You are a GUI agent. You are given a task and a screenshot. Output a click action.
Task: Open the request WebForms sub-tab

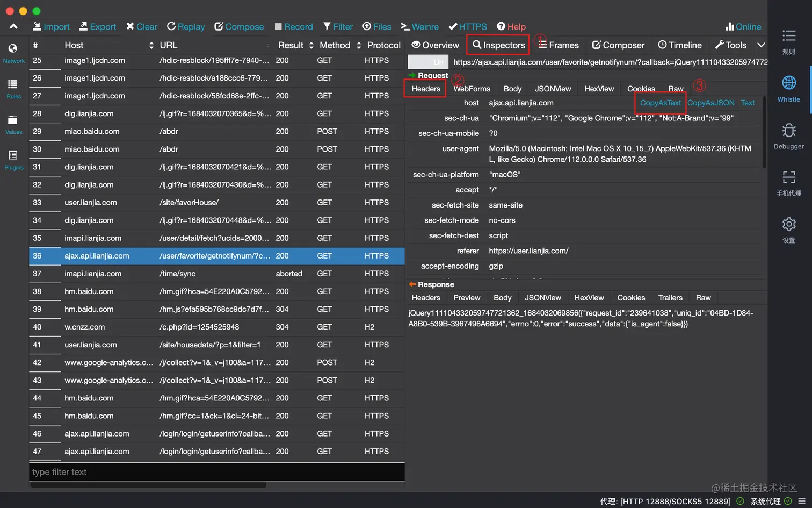(472, 89)
